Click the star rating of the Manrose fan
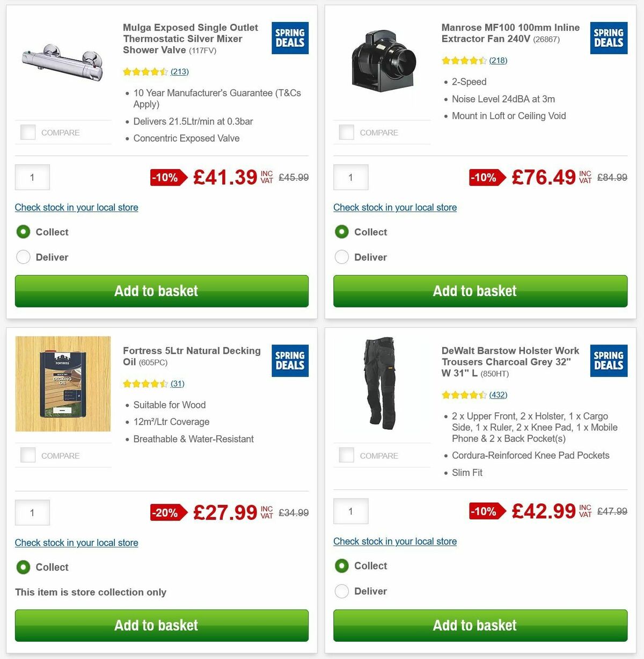The width and height of the screenshot is (644, 659). pos(464,61)
